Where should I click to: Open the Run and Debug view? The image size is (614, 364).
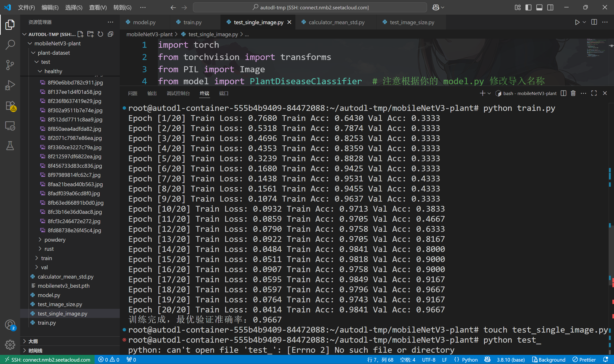10,85
